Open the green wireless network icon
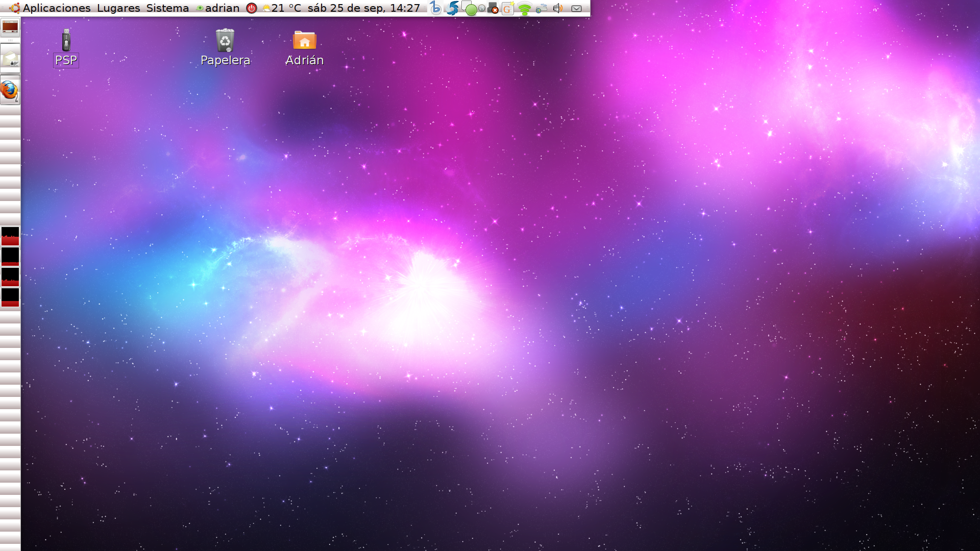The height and width of the screenshot is (551, 980). [x=524, y=9]
